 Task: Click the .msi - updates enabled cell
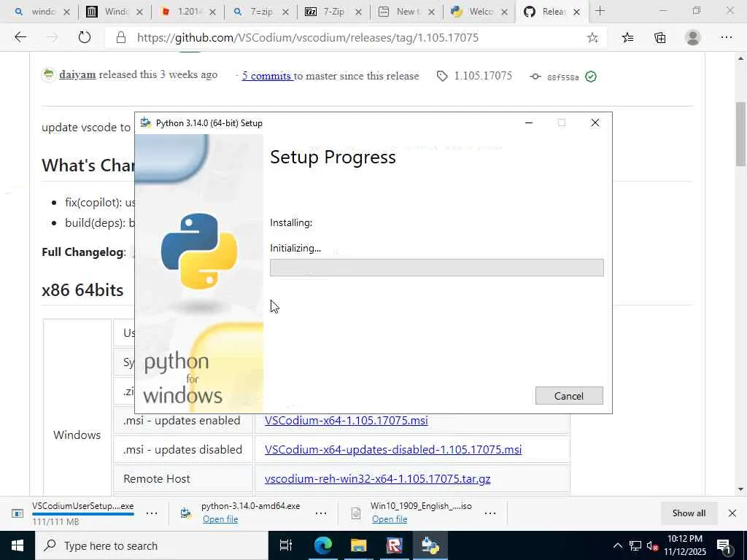coord(183,421)
